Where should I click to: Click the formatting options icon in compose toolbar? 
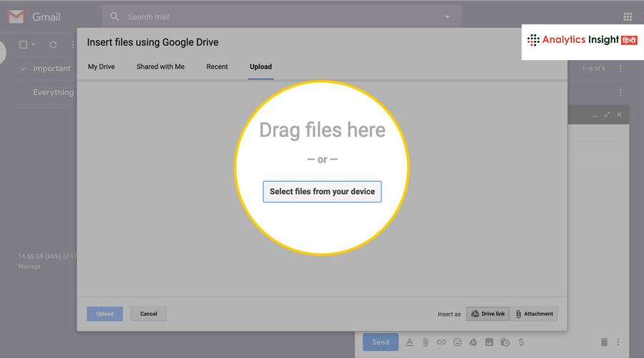(x=410, y=342)
